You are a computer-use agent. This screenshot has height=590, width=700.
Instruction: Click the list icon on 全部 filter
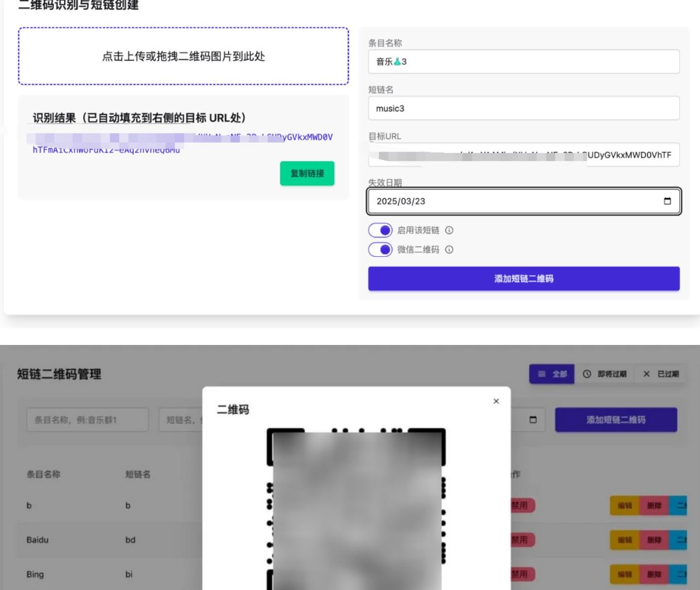[x=543, y=374]
